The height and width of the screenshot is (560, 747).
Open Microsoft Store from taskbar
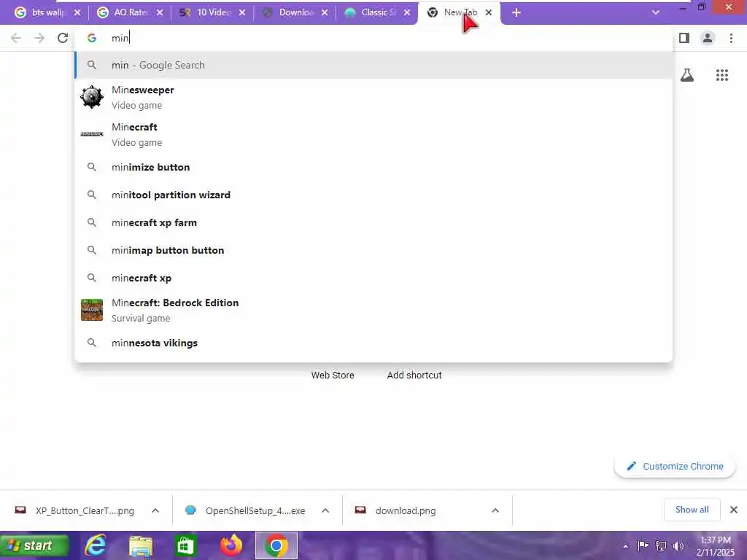(185, 545)
